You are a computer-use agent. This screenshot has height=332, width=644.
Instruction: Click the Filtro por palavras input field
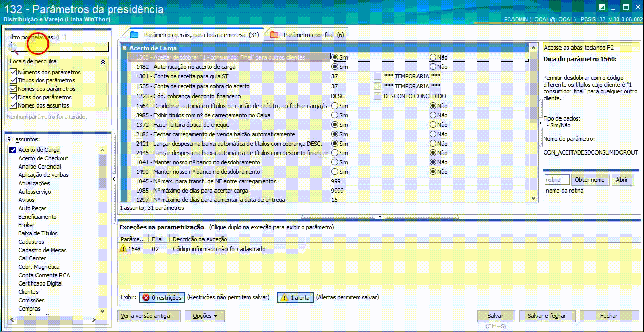[64, 47]
